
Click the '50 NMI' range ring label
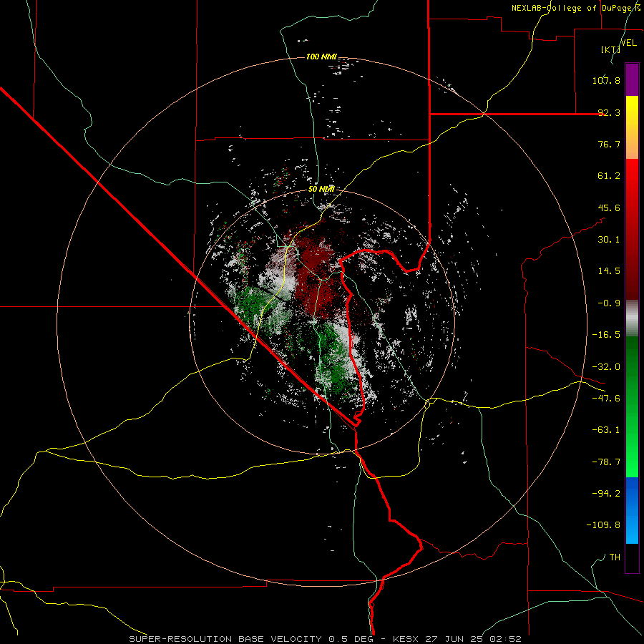[x=321, y=189]
